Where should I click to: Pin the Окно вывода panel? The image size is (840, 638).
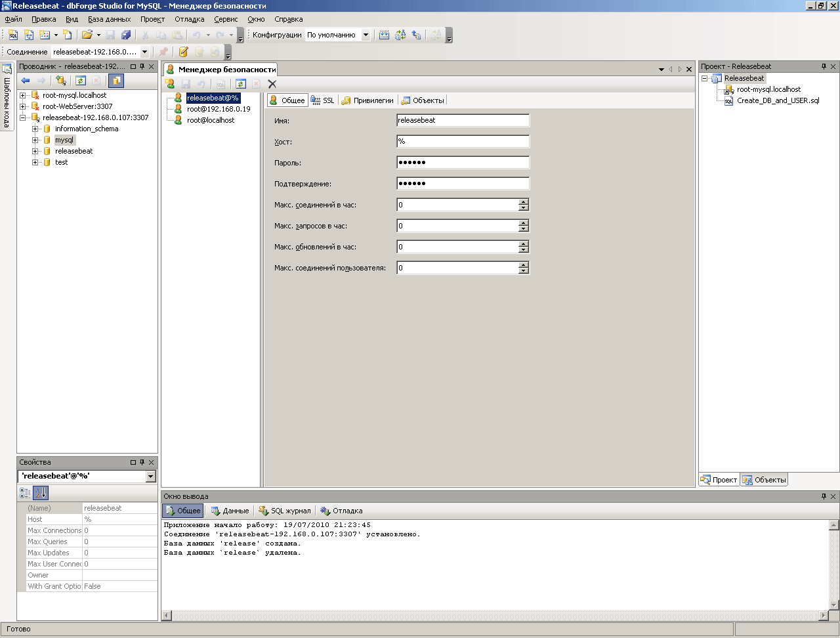pos(824,496)
